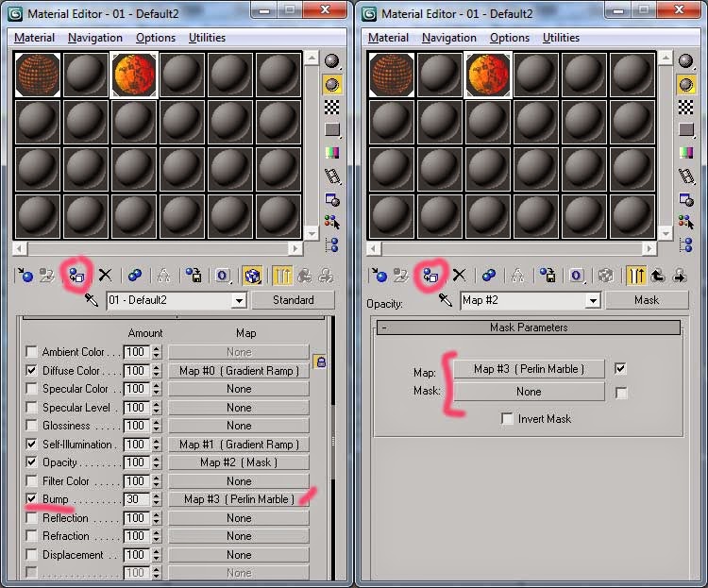Screen dimensions: 708x588
Task: Tick the Invert Mask checkbox
Action: coord(507,419)
